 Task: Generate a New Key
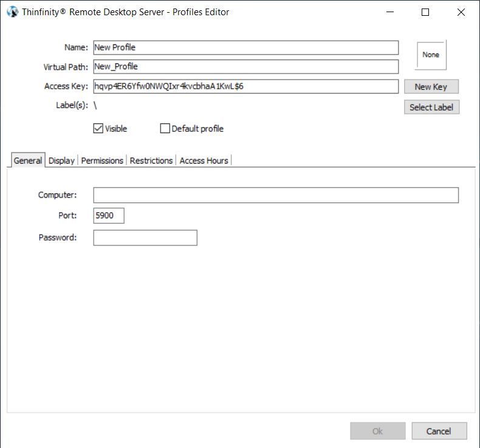coord(431,87)
